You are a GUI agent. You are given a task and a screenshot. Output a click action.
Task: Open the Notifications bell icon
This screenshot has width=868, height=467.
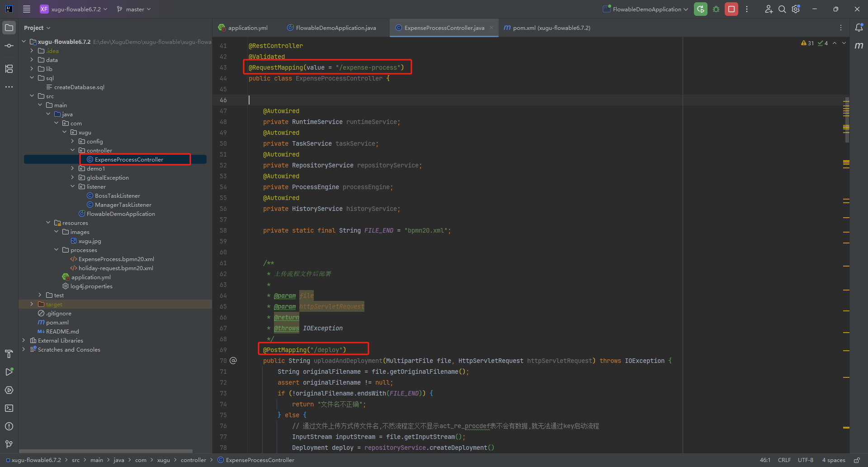click(859, 28)
